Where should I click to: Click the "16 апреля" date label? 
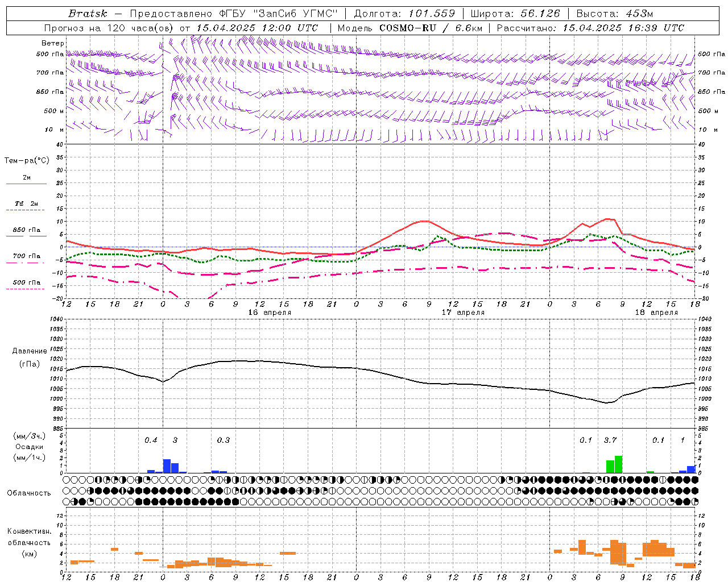pos(270,313)
